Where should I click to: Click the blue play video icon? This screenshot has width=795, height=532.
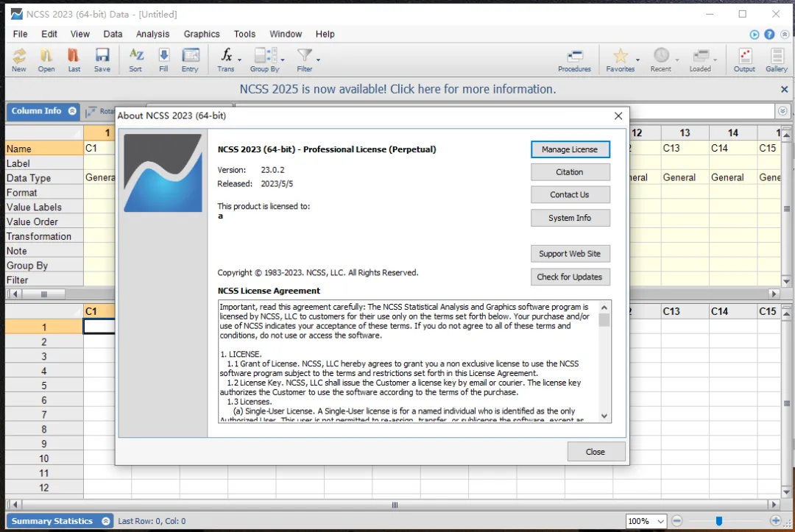point(755,35)
